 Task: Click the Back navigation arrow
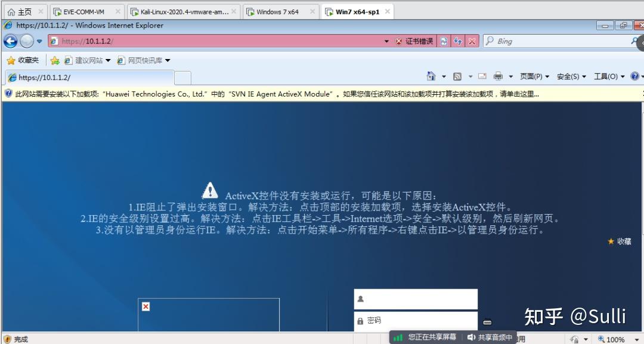tap(10, 41)
